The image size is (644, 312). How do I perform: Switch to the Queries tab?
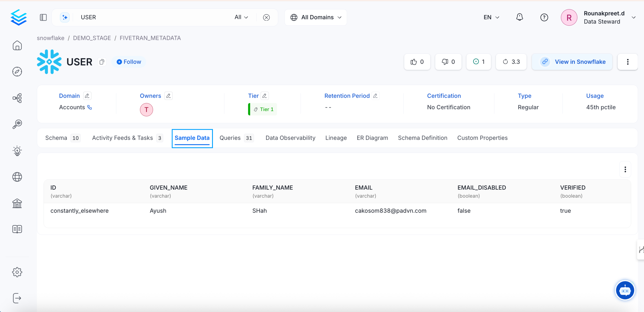tap(230, 138)
